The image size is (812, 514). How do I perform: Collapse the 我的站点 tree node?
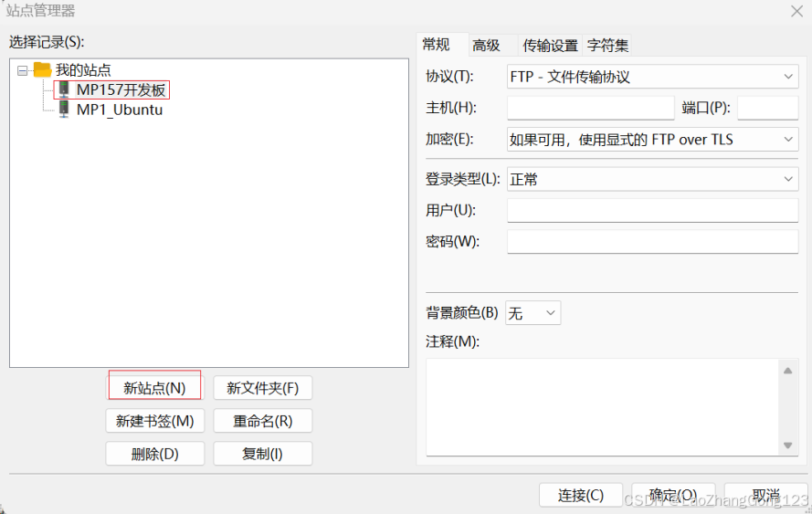click(22, 70)
